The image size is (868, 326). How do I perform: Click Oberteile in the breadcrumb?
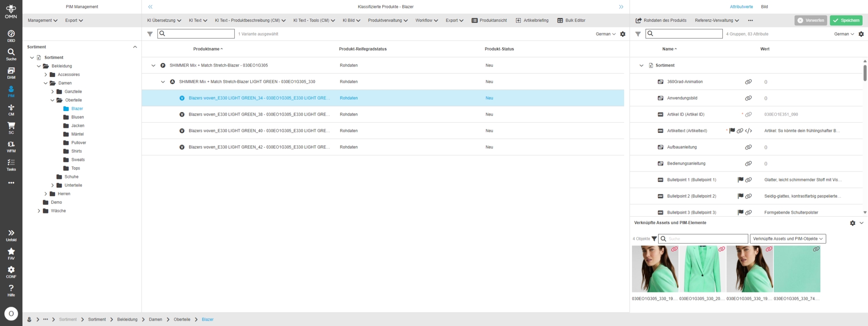point(182,320)
